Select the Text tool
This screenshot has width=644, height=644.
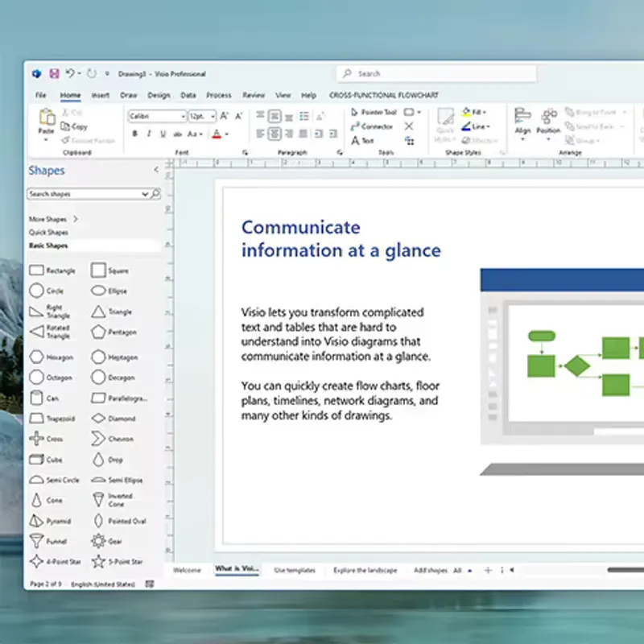tap(362, 141)
